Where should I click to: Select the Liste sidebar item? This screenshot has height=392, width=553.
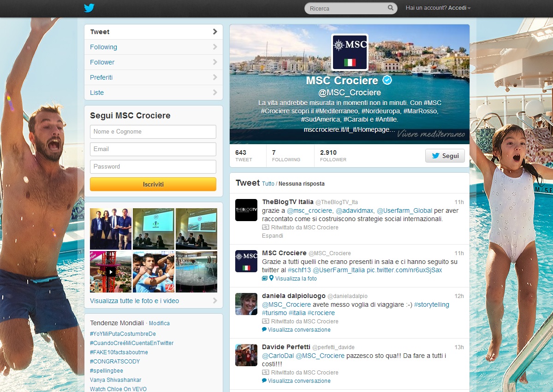[154, 92]
